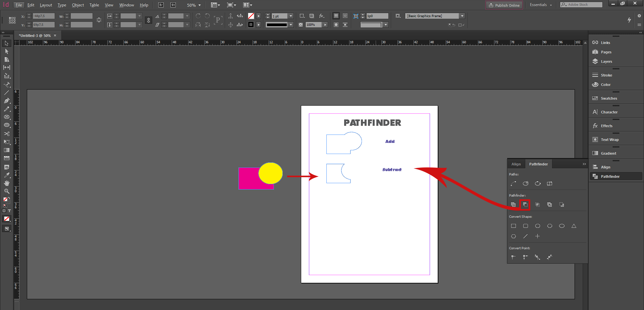Open the Effects panel

606,125
